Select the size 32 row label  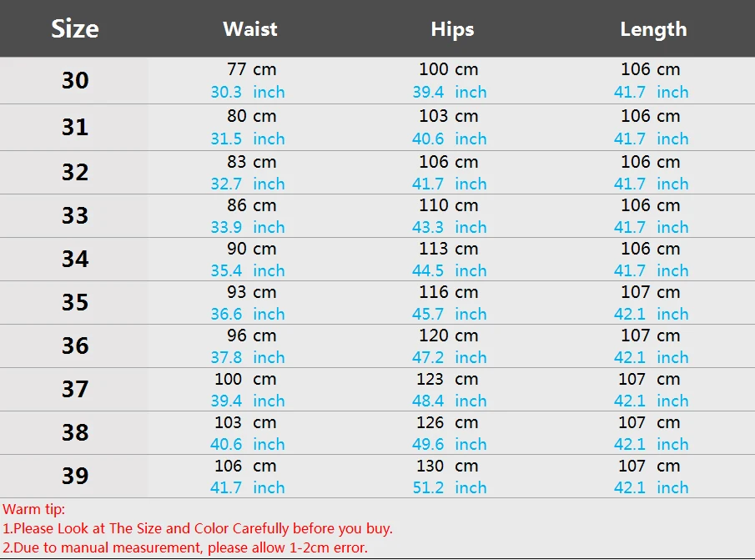coord(75,173)
